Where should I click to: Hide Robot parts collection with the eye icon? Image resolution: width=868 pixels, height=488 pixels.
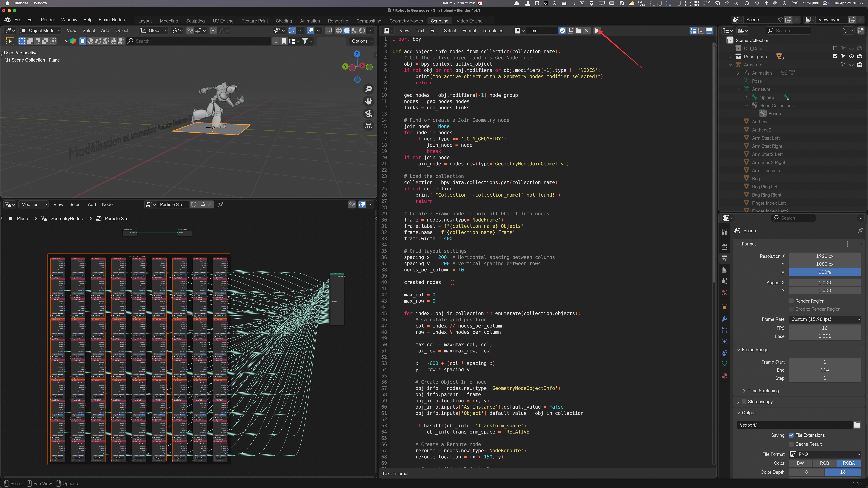(x=851, y=57)
